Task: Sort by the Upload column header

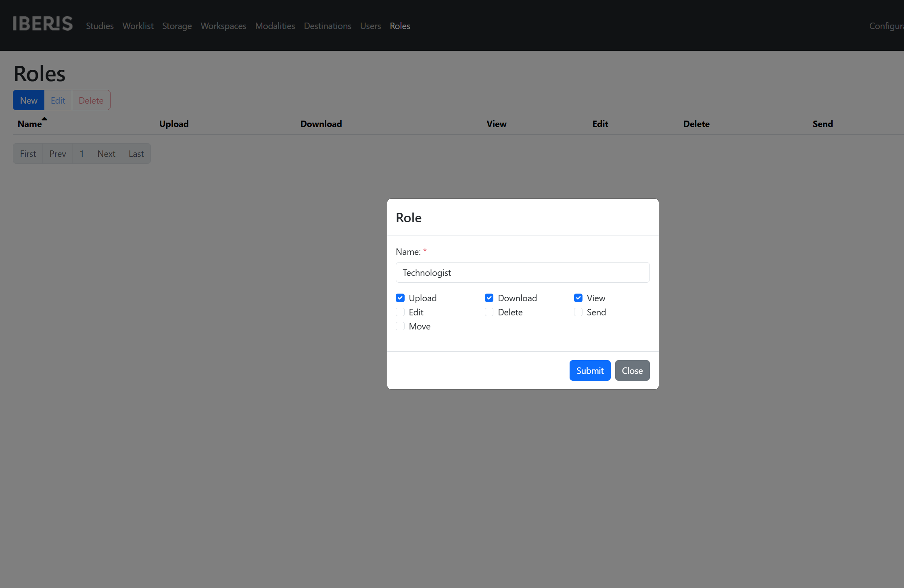Action: coord(174,124)
